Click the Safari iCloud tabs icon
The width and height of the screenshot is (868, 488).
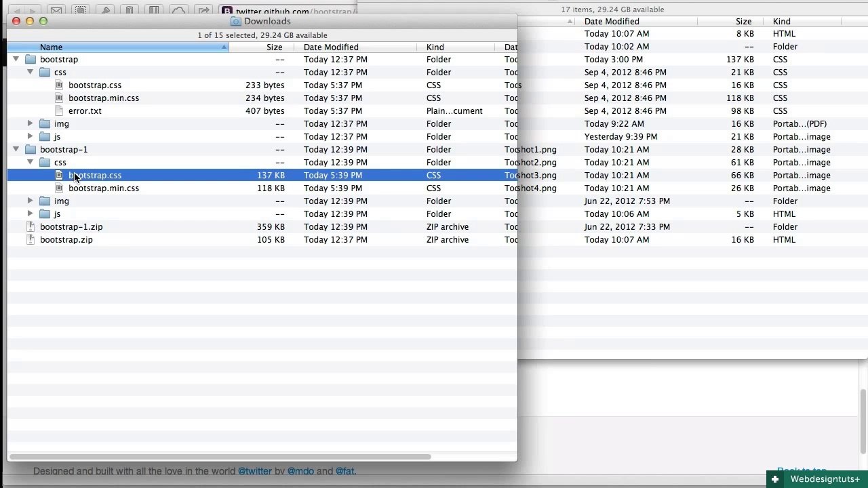coord(178,10)
